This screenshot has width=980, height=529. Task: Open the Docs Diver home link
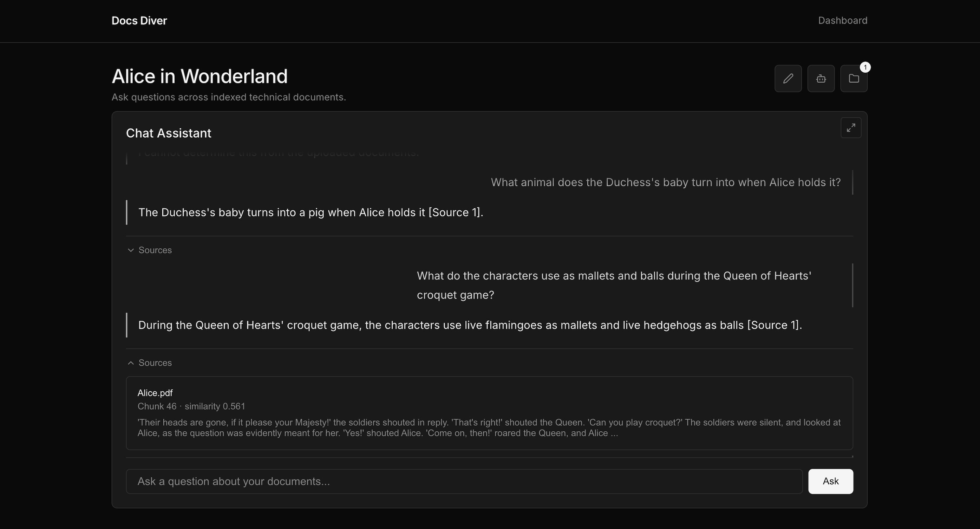(139, 21)
